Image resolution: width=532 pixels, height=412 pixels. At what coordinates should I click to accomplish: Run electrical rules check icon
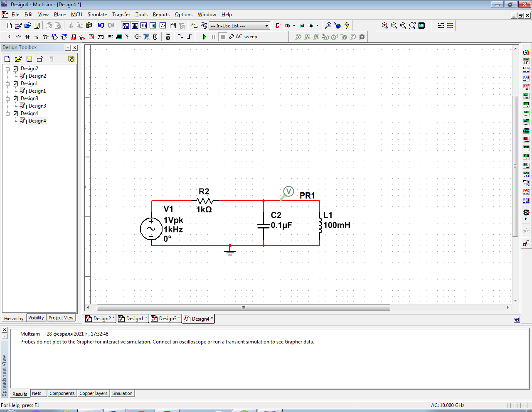point(278,26)
